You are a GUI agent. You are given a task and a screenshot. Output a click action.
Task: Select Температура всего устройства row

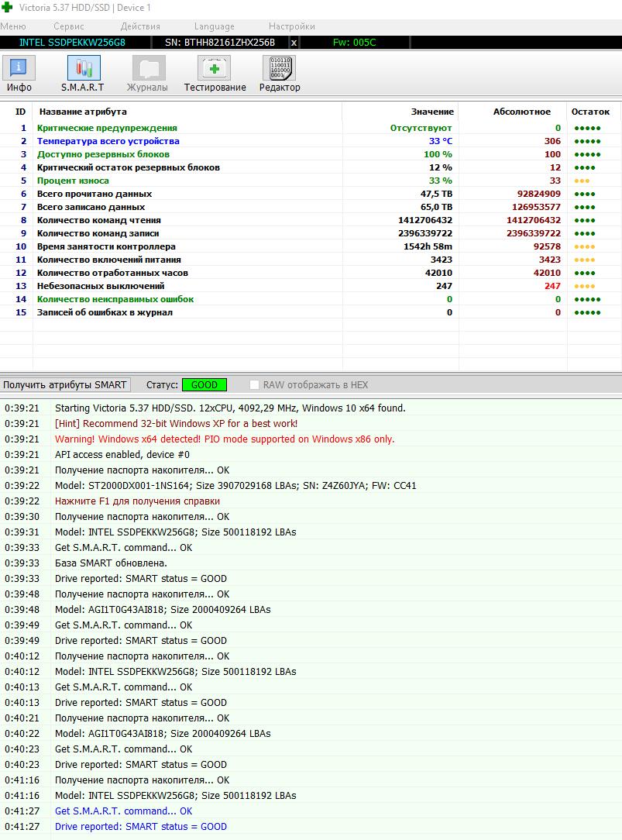pos(311,141)
